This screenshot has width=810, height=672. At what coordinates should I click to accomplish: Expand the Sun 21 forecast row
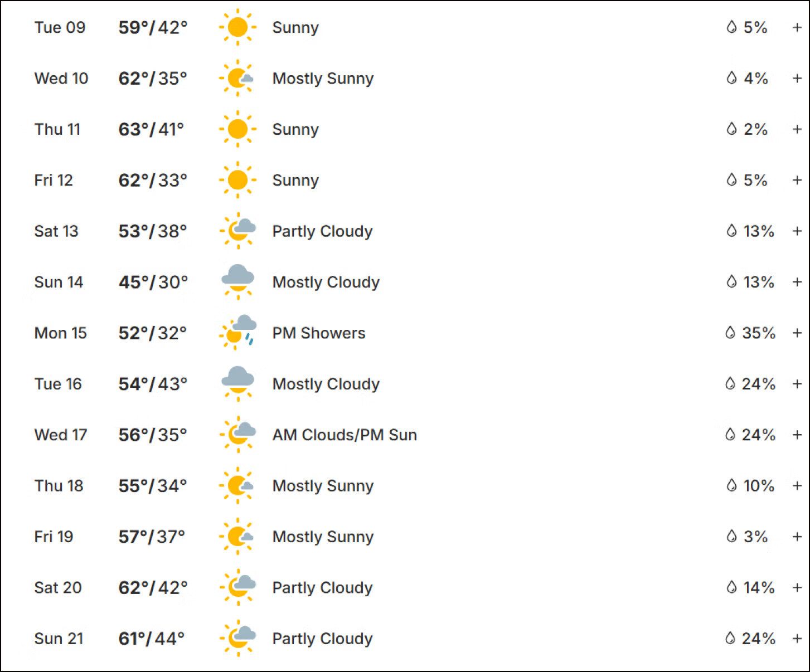[797, 638]
